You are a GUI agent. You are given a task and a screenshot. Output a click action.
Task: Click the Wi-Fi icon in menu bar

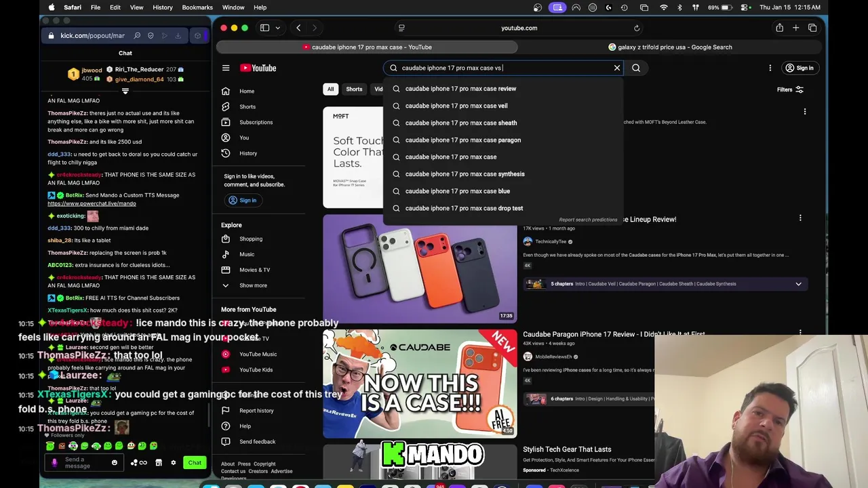tap(663, 7)
